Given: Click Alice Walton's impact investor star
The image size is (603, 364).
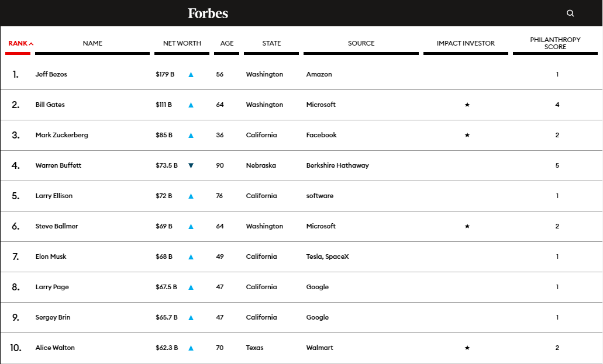Looking at the screenshot, I should tap(467, 348).
